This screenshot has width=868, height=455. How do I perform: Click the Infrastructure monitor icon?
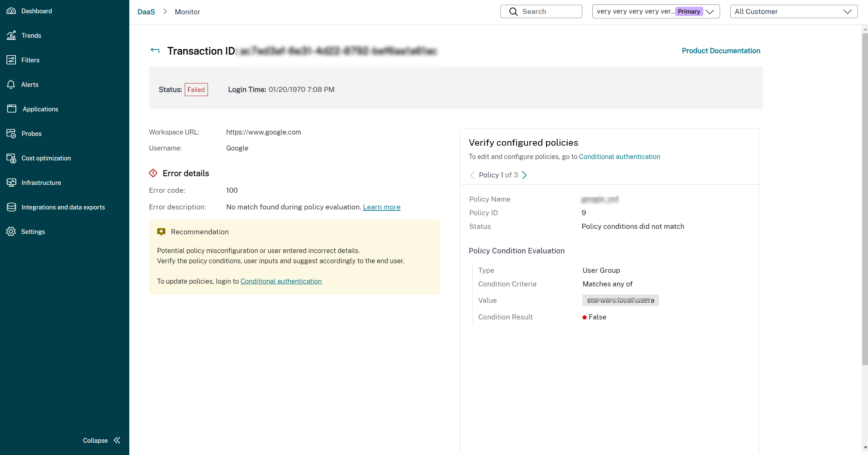11,183
